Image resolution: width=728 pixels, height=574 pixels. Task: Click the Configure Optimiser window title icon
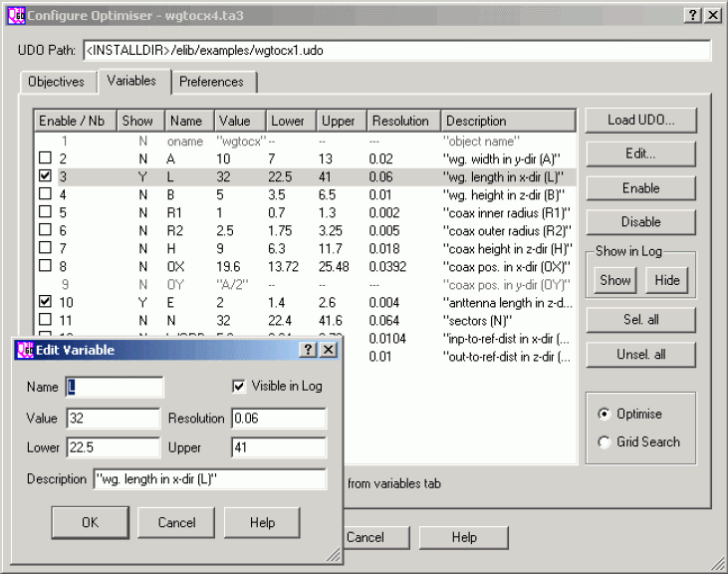click(x=14, y=15)
